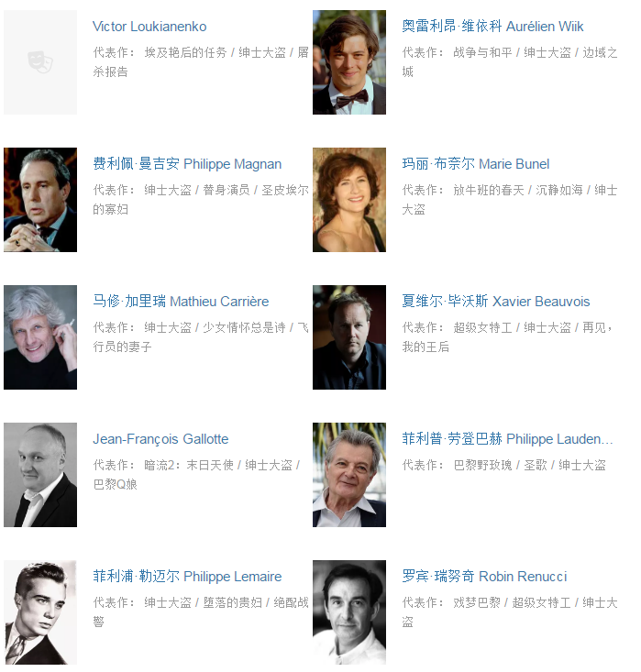Click Mathieu Carrière's portrait thumbnail
The image size is (641, 672).
[40, 337]
